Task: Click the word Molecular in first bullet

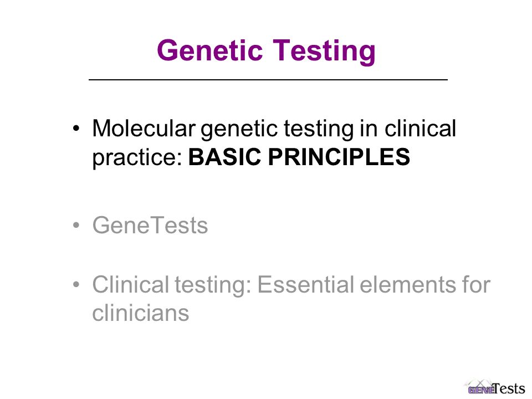Action: pos(144,128)
